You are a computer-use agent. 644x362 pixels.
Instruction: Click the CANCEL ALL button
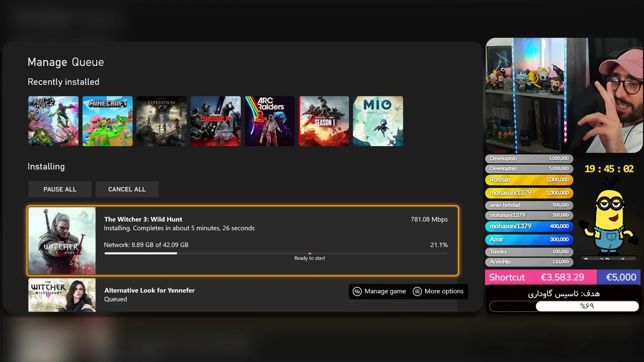click(x=127, y=189)
